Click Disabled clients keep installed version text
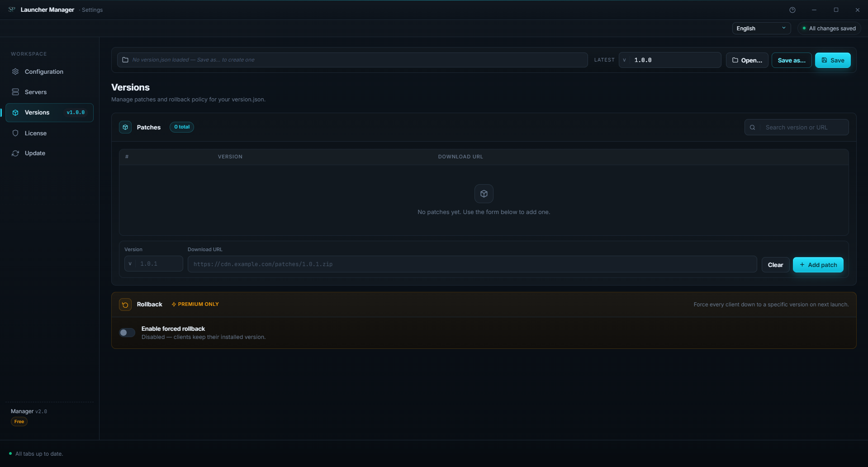Screen dimensions: 868x467 pos(204,337)
